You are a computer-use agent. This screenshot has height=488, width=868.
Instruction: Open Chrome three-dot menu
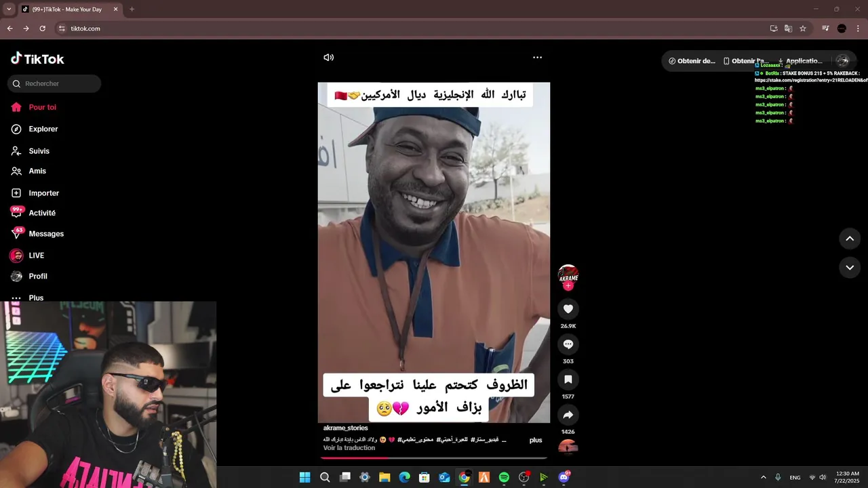click(x=858, y=28)
